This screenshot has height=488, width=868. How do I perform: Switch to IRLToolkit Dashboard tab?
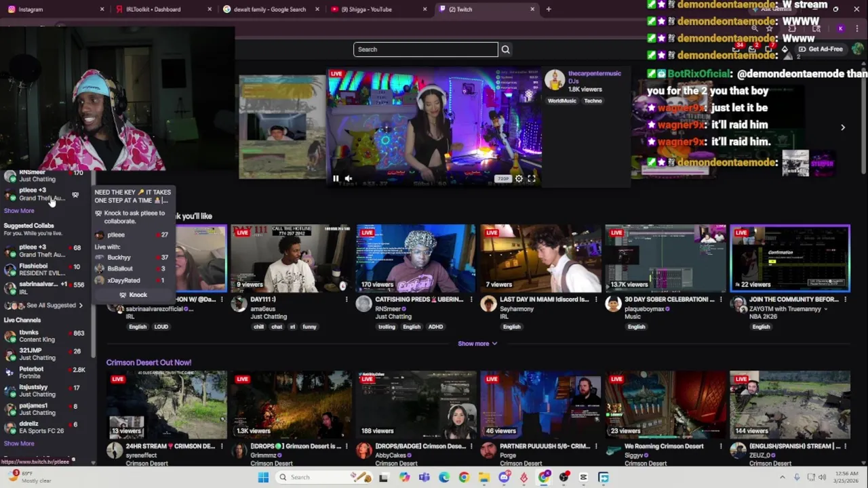coord(163,9)
